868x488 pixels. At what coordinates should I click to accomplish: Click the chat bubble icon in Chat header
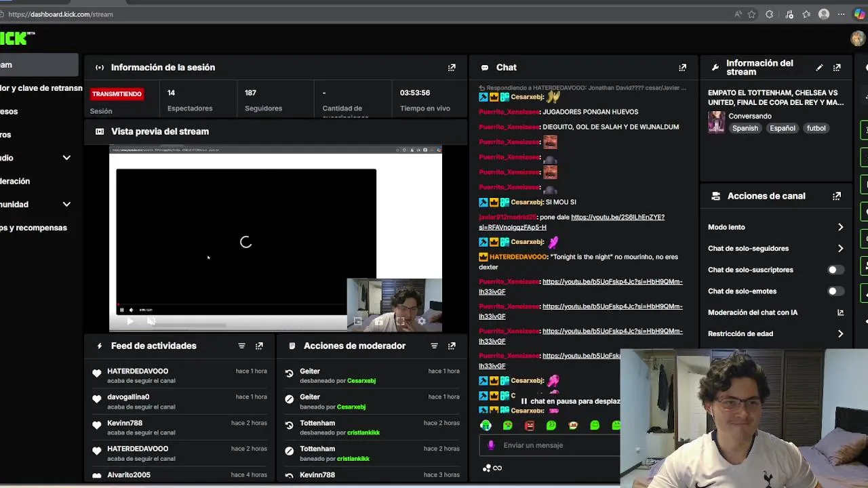tap(485, 68)
